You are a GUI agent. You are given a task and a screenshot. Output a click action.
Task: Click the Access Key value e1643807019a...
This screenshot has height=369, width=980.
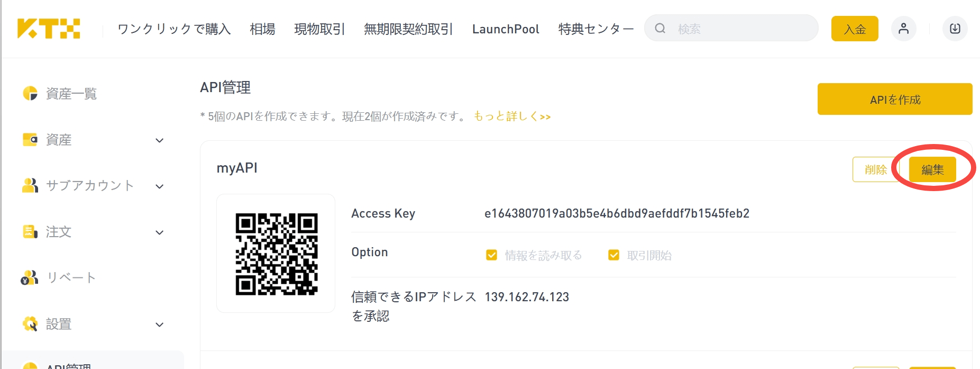pyautogui.click(x=617, y=213)
